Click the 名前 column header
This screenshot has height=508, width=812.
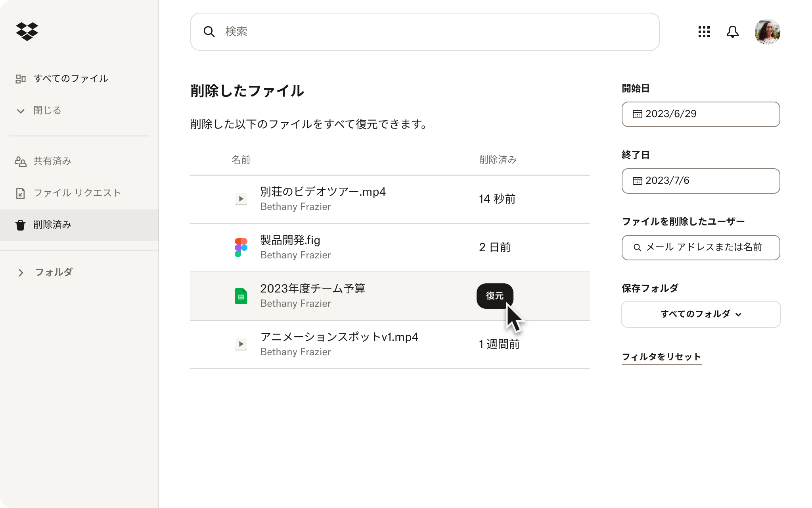(241, 160)
